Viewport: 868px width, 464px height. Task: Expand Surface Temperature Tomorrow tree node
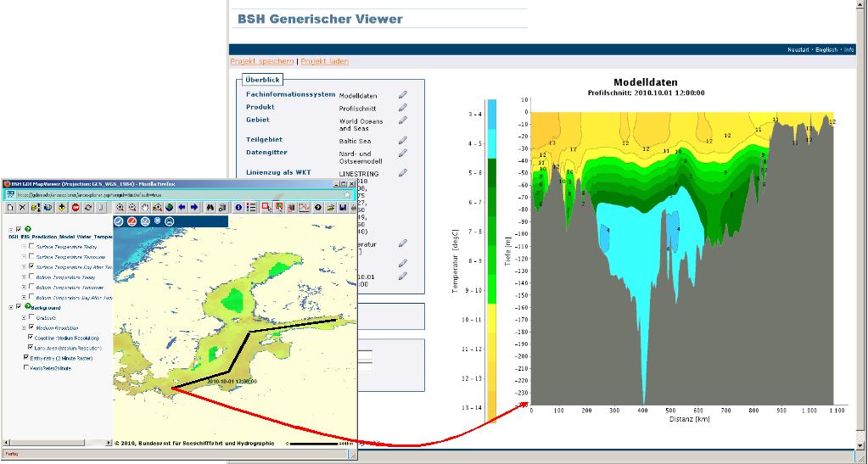[24, 256]
